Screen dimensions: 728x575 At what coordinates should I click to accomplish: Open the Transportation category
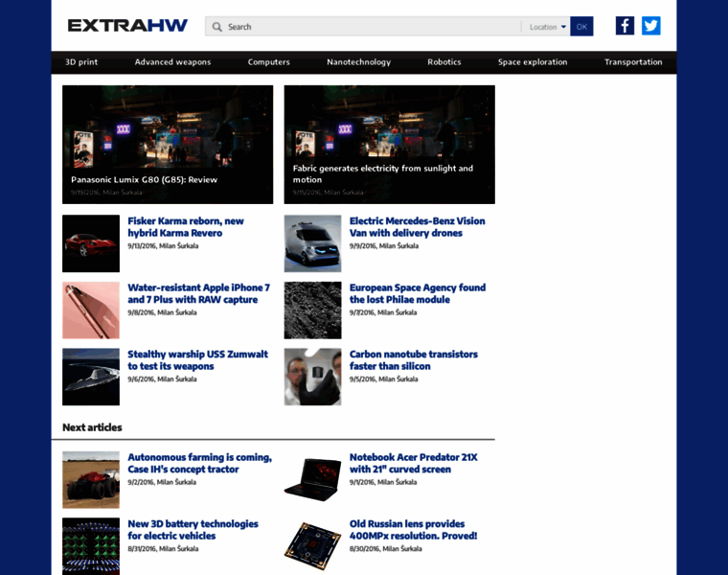(633, 62)
